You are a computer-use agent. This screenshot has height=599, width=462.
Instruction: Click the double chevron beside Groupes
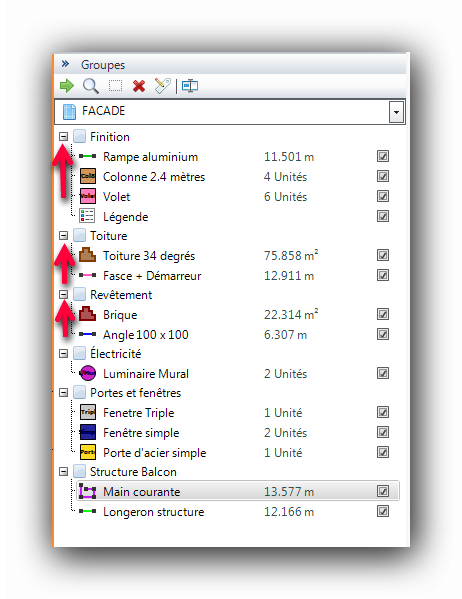click(x=65, y=63)
